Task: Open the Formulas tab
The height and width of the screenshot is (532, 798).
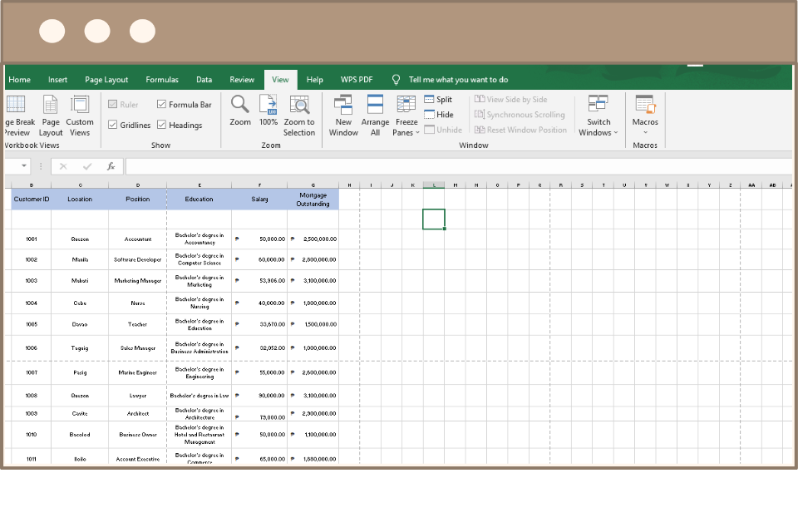Action: point(162,80)
